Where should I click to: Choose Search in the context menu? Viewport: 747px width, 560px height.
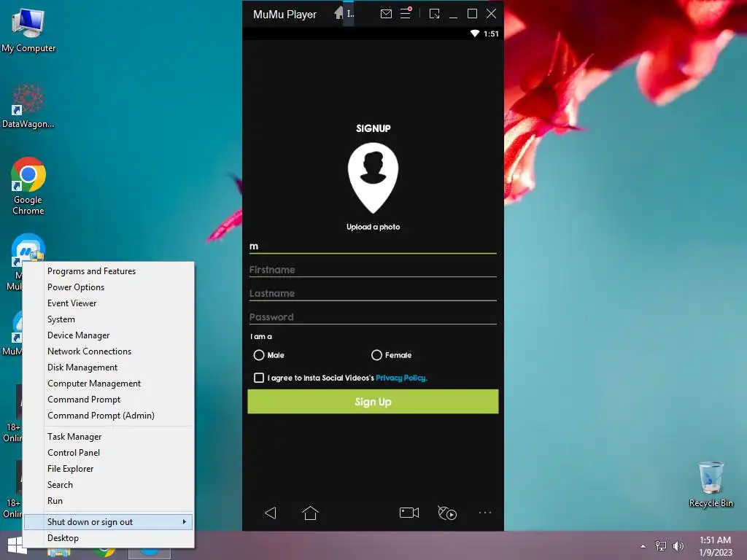[x=109, y=485]
